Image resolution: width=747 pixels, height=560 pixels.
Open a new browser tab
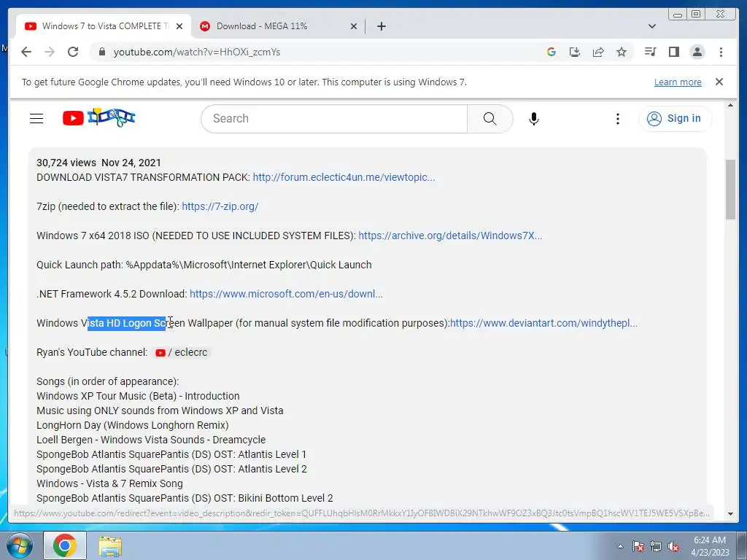point(381,26)
